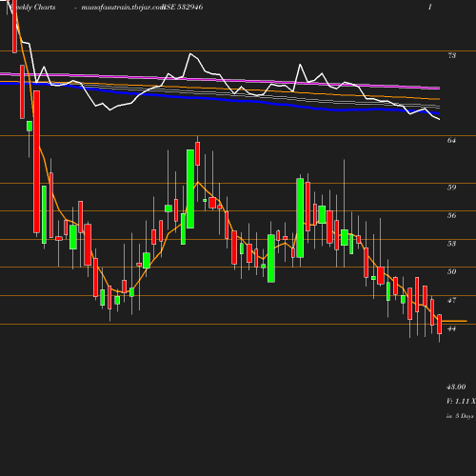Screen dimensions: 476x476
Task: Click the "BSE 532946" symbol label
Action: (183, 7)
